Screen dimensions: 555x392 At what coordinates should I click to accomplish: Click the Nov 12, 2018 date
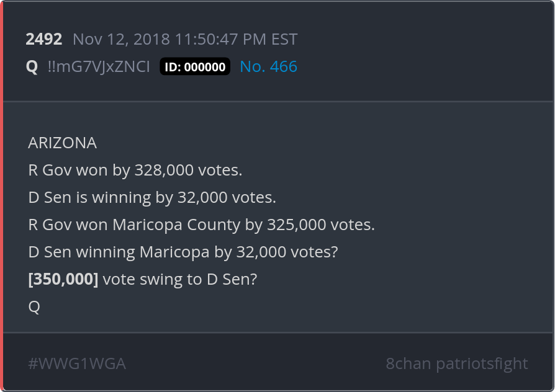point(122,40)
